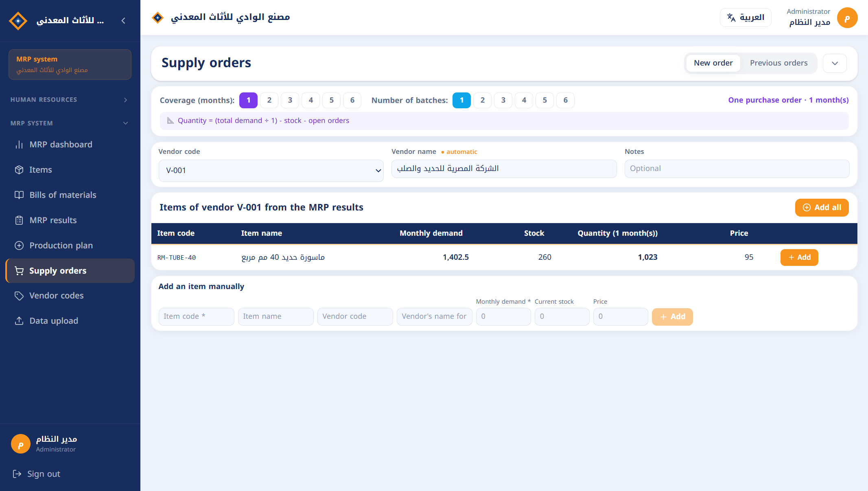The width and height of the screenshot is (868, 491).
Task: Switch to the Previous orders tab
Action: pyautogui.click(x=778, y=63)
